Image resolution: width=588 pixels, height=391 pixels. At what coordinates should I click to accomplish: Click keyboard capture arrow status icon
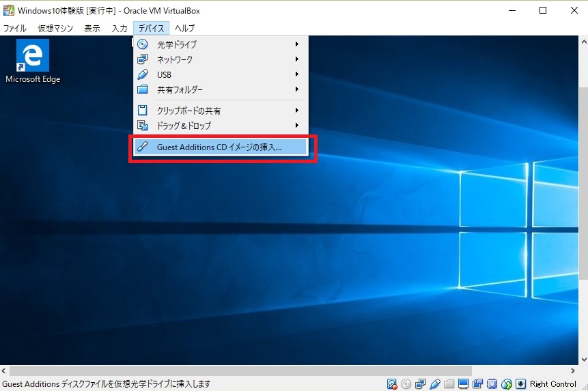pos(521,384)
